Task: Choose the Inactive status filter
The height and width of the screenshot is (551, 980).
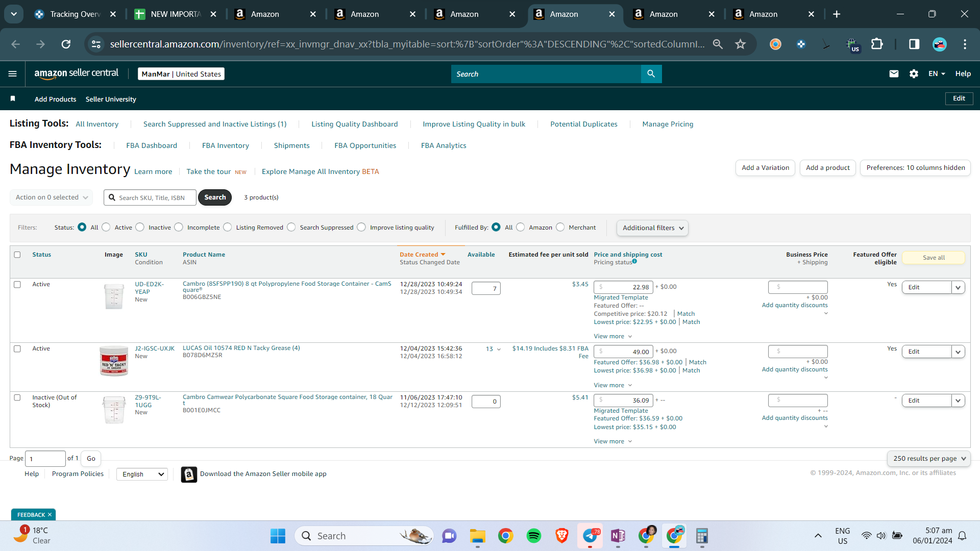Action: [140, 228]
